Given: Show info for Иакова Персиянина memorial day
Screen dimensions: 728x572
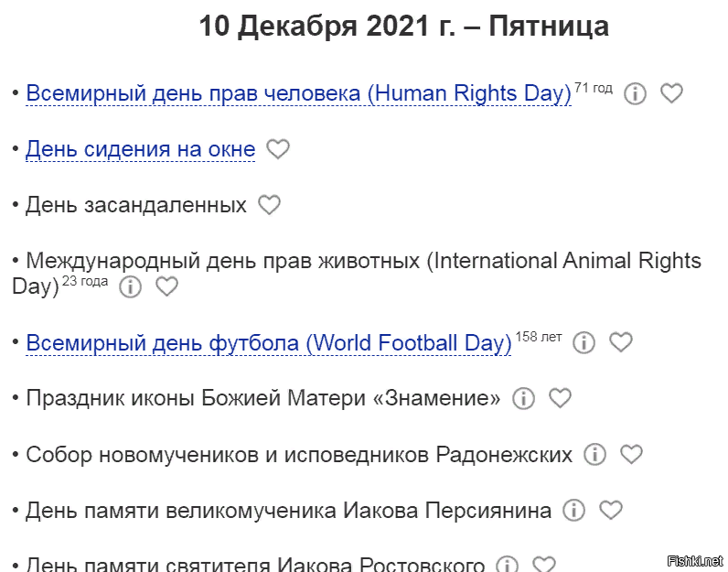Looking at the screenshot, I should pos(573,510).
